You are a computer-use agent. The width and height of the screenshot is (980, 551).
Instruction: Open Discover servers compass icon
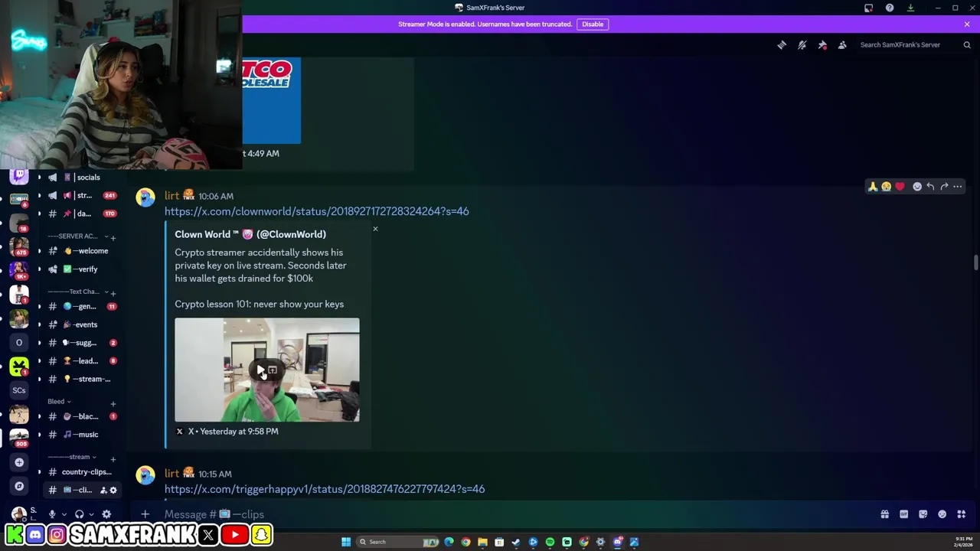tap(19, 486)
